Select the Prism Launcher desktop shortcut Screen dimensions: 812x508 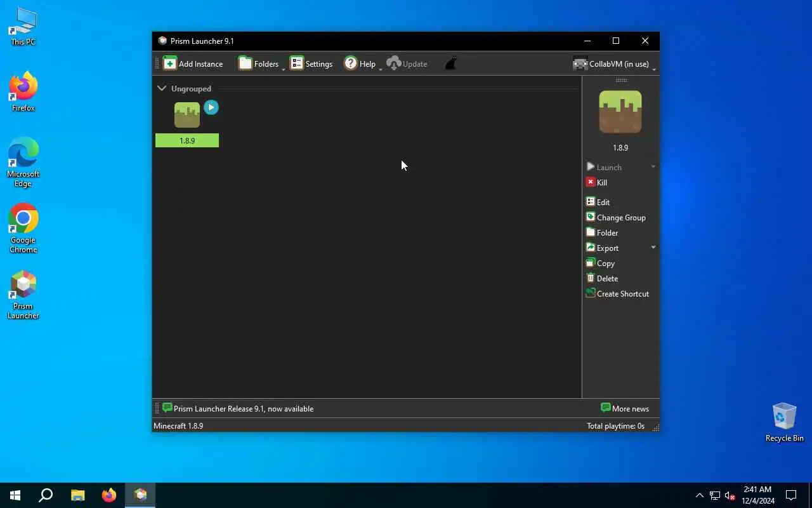[x=23, y=295]
